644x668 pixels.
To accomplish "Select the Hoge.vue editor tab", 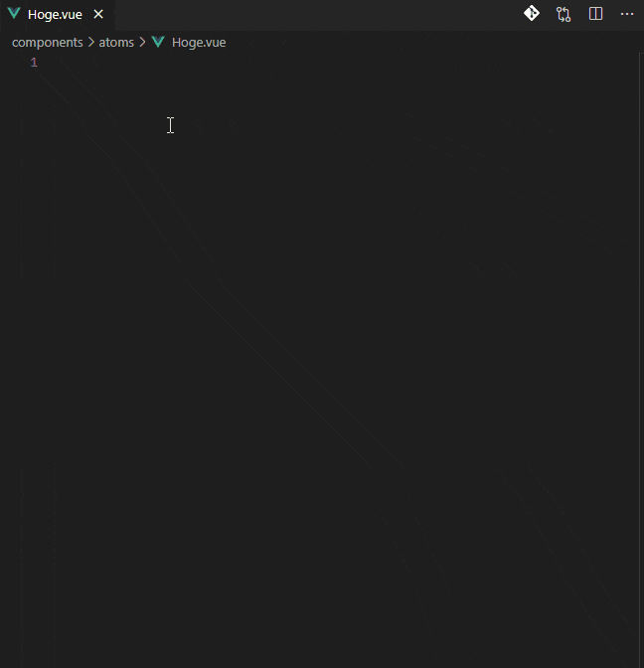I will [57, 15].
